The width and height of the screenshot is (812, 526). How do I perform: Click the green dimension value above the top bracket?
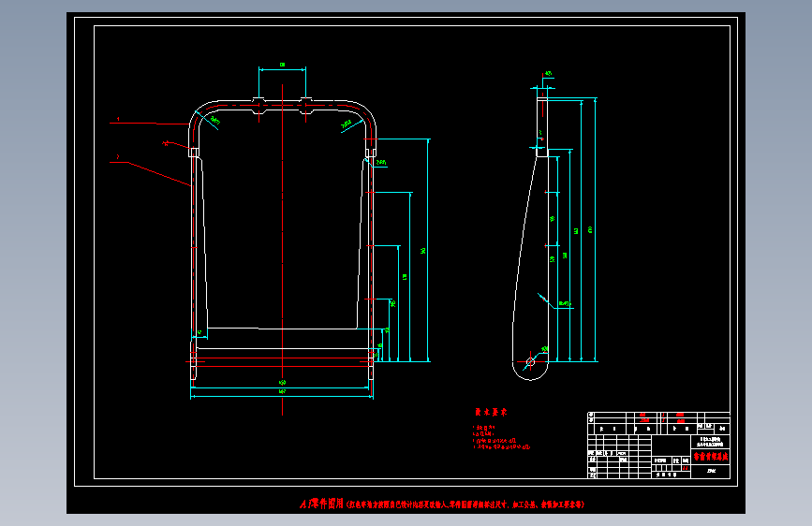(x=282, y=65)
